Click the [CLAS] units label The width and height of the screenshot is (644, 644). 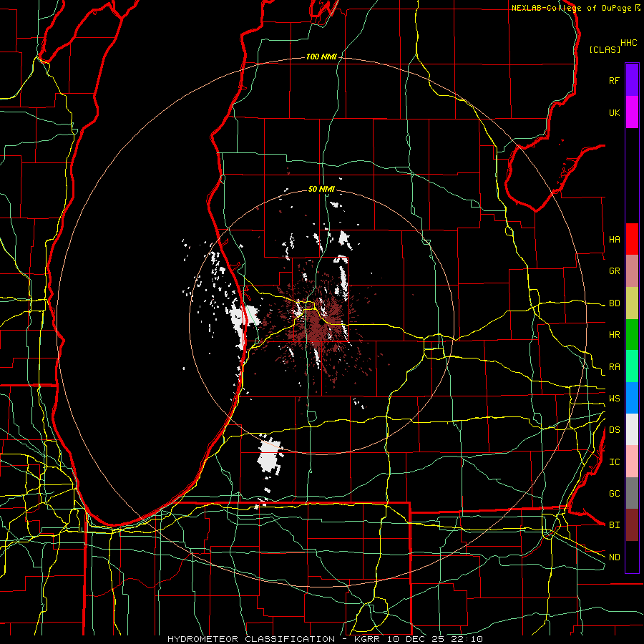pyautogui.click(x=605, y=49)
